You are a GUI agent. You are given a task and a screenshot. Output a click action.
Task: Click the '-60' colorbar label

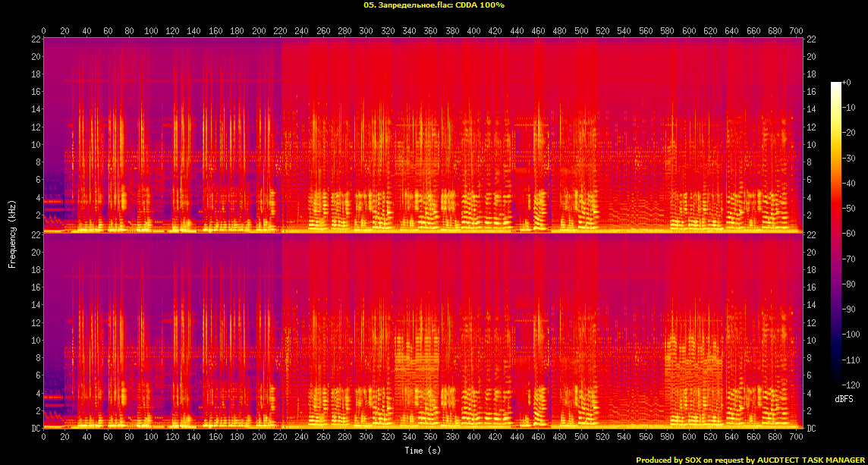tap(848, 233)
